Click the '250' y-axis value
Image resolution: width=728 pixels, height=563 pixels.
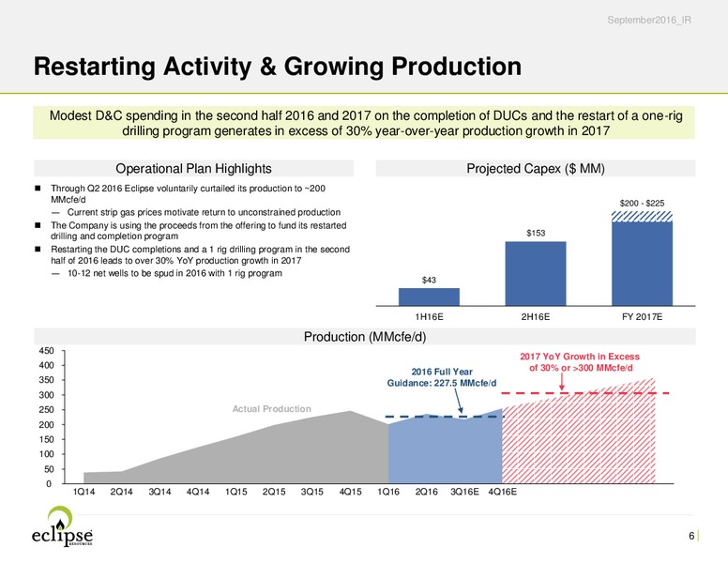pos(46,410)
